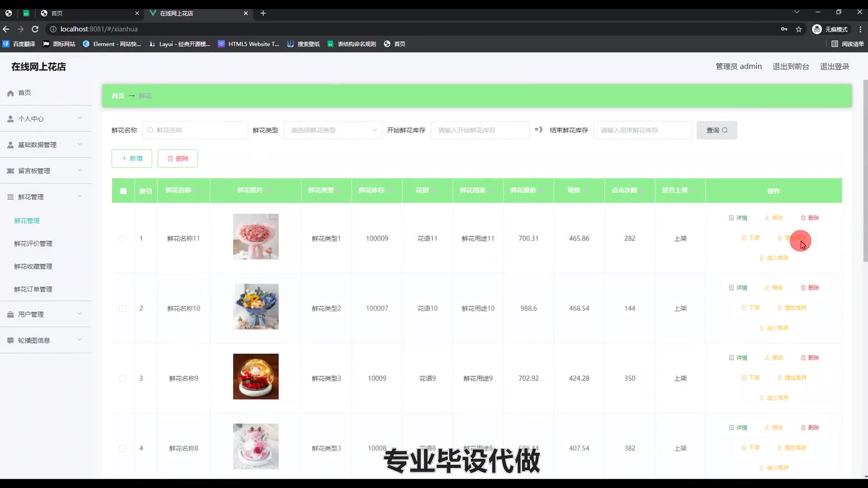The image size is (868, 488).
Task: Open the 鲜花类型 select dropdown
Action: 333,130
